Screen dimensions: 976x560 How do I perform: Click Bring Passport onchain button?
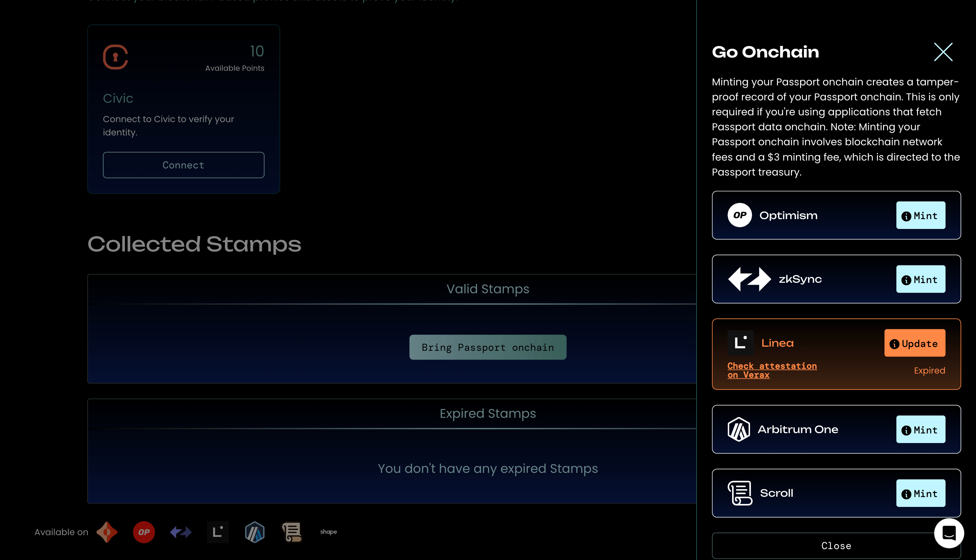point(488,347)
